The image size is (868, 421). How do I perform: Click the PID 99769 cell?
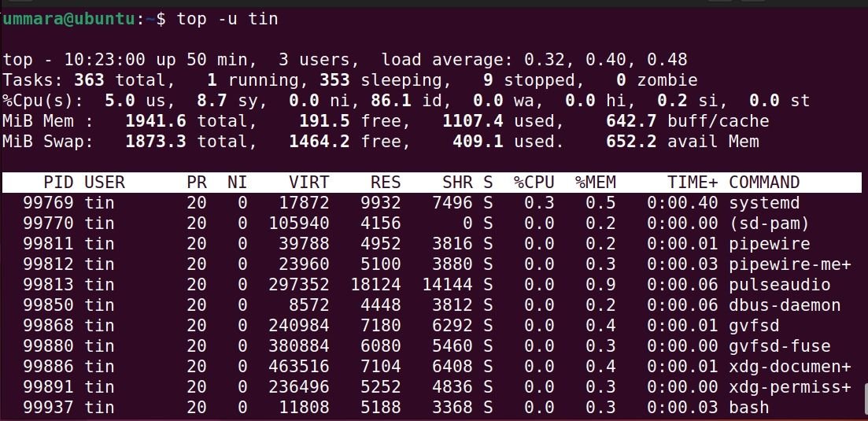click(x=48, y=203)
